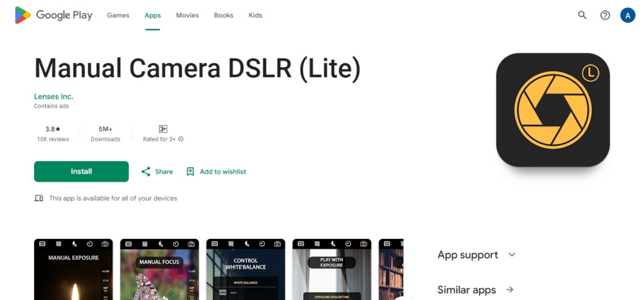Open the bookshelf screenshot thumbnail
This screenshot has height=300, width=644.
(391, 270)
